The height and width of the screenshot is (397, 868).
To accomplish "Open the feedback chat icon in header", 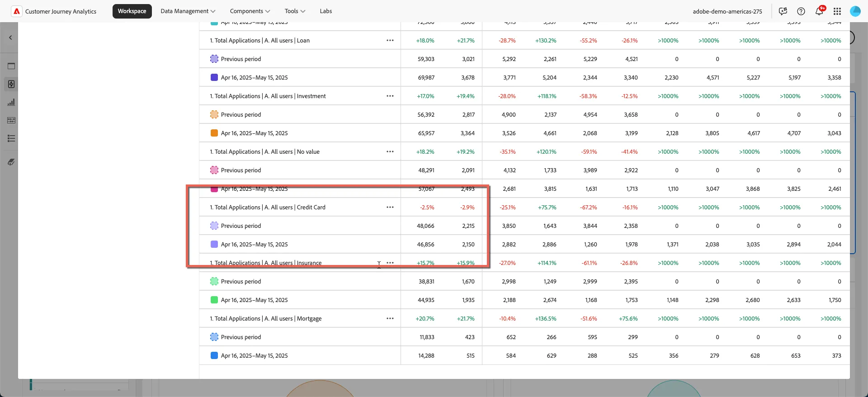I will tap(783, 11).
